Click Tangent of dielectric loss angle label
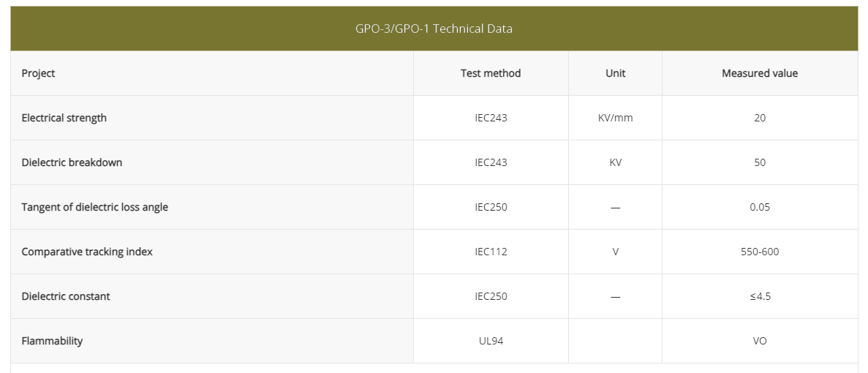 (x=95, y=207)
